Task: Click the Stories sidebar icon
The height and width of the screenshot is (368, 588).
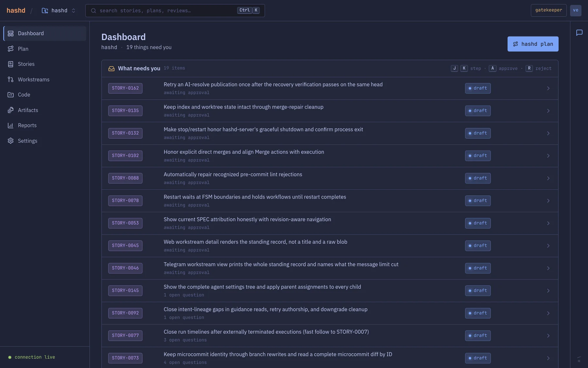Action: coord(11,64)
